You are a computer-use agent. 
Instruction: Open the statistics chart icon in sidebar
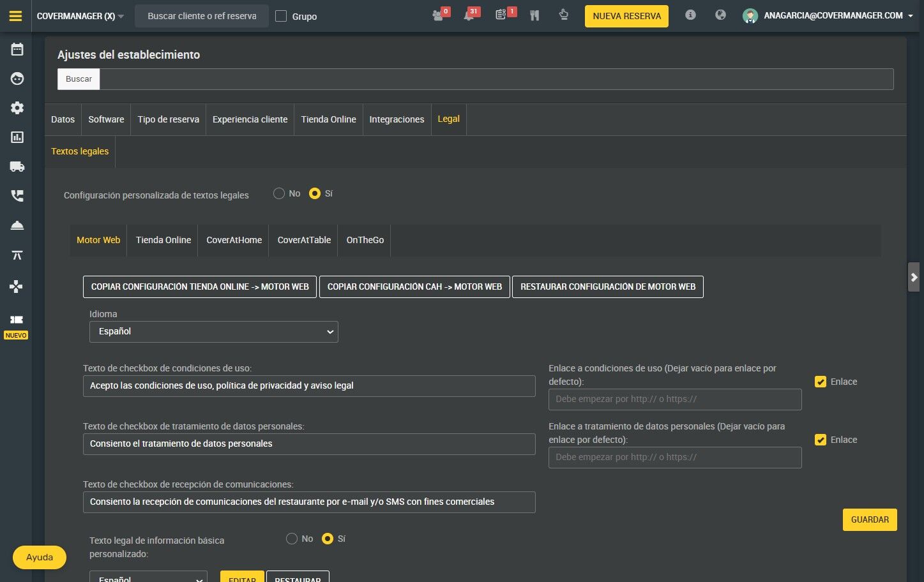click(x=17, y=137)
